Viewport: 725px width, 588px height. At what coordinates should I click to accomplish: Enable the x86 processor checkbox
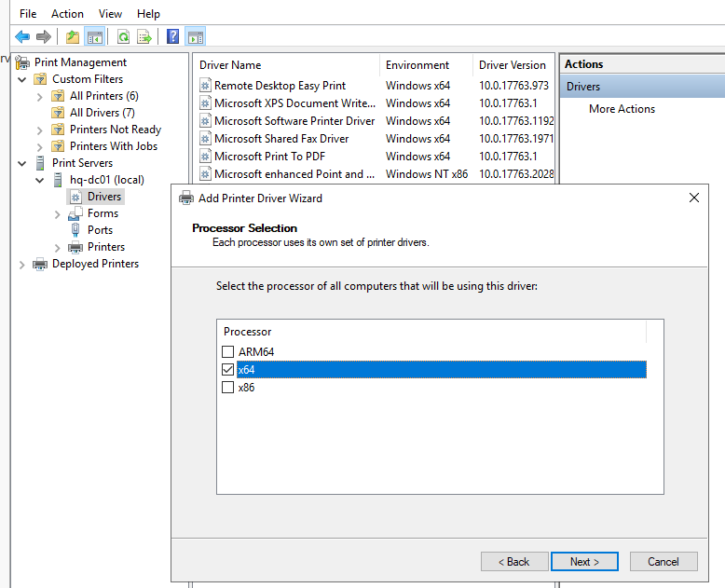pos(228,388)
